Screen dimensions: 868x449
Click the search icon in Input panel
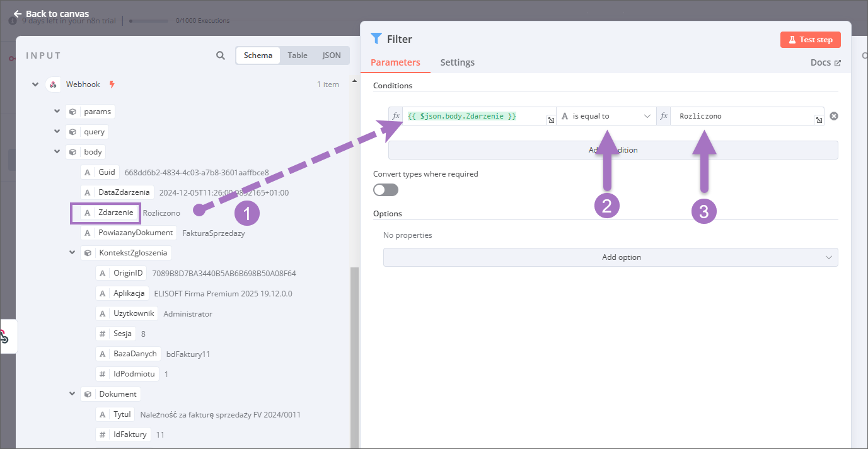coord(221,55)
